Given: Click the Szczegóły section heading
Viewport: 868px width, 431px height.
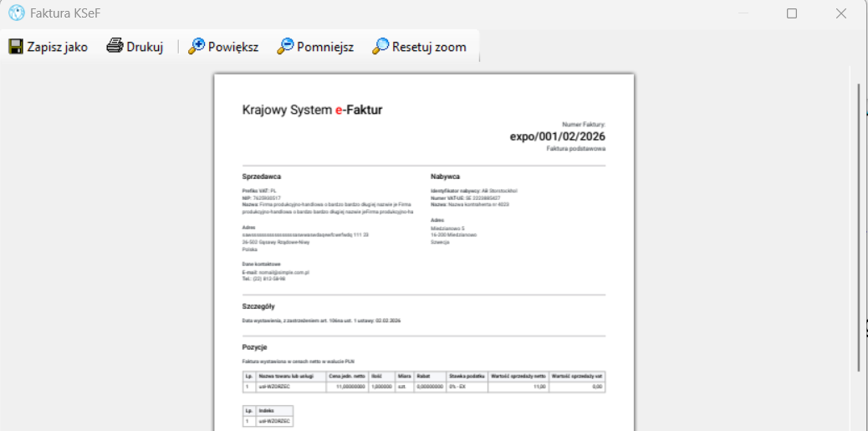Looking at the screenshot, I should click(x=258, y=306).
